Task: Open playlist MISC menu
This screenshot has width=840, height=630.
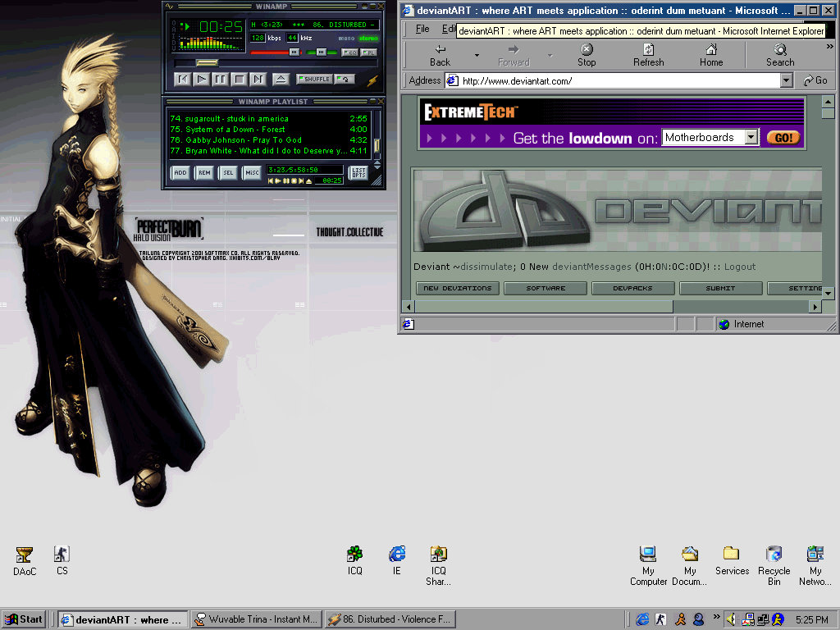Action: (252, 172)
